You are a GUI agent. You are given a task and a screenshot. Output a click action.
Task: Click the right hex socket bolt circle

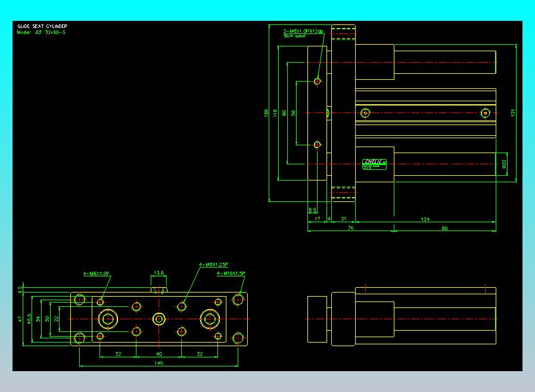[210, 319]
